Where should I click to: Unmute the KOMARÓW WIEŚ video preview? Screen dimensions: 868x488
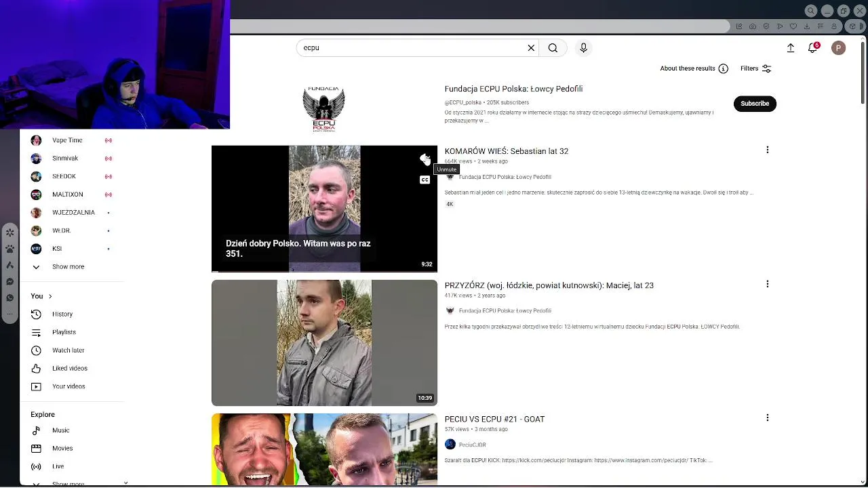tap(425, 159)
